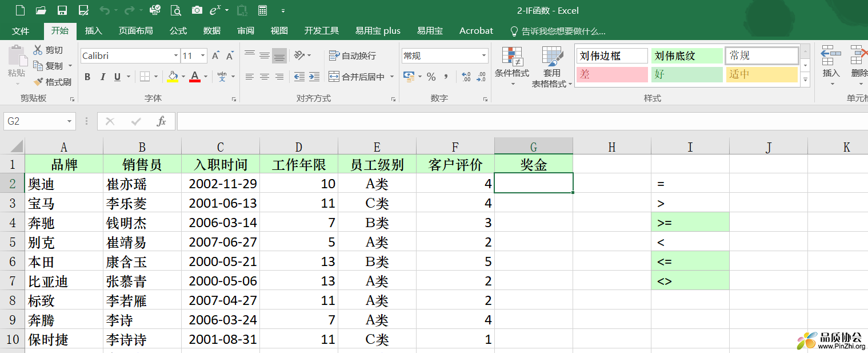The image size is (868, 353).
Task: Toggle bottom align for the cell
Action: [x=279, y=55]
